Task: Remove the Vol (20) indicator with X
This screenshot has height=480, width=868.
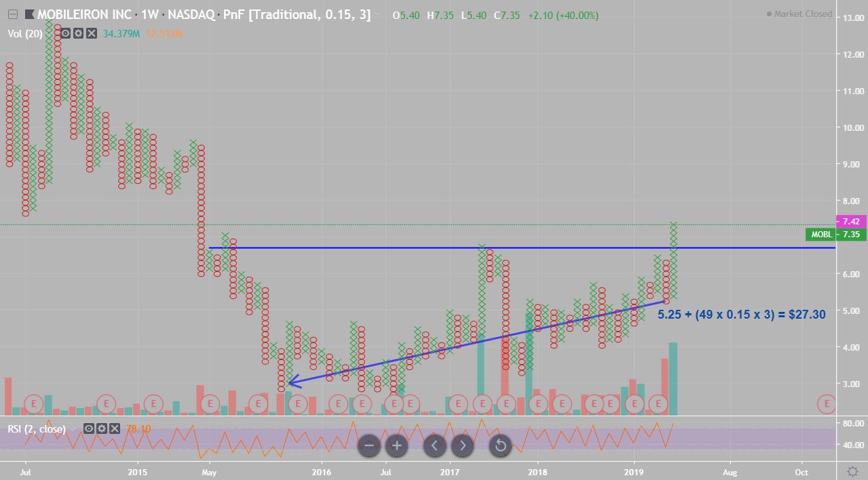Action: pyautogui.click(x=91, y=33)
